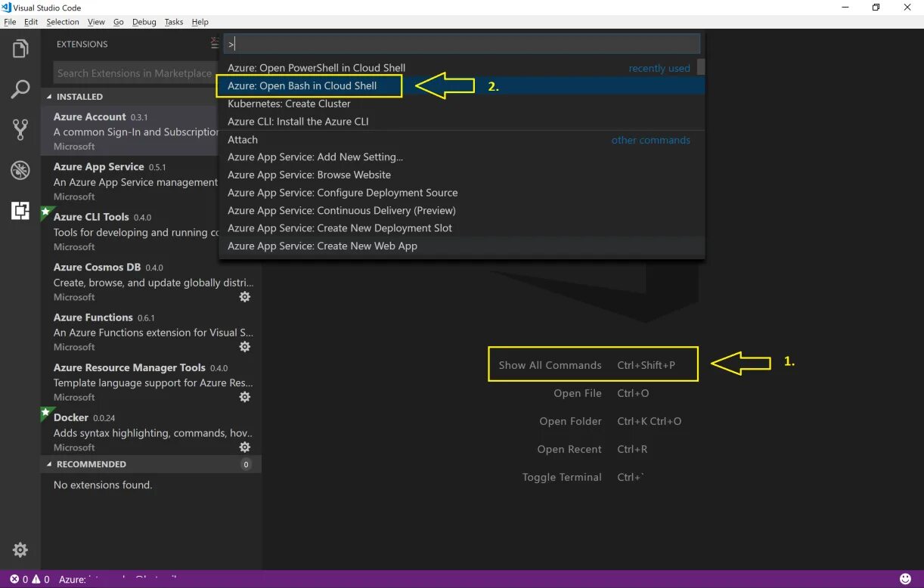This screenshot has width=924, height=588.
Task: Click Open Recent shortcut hint
Action: tap(592, 449)
